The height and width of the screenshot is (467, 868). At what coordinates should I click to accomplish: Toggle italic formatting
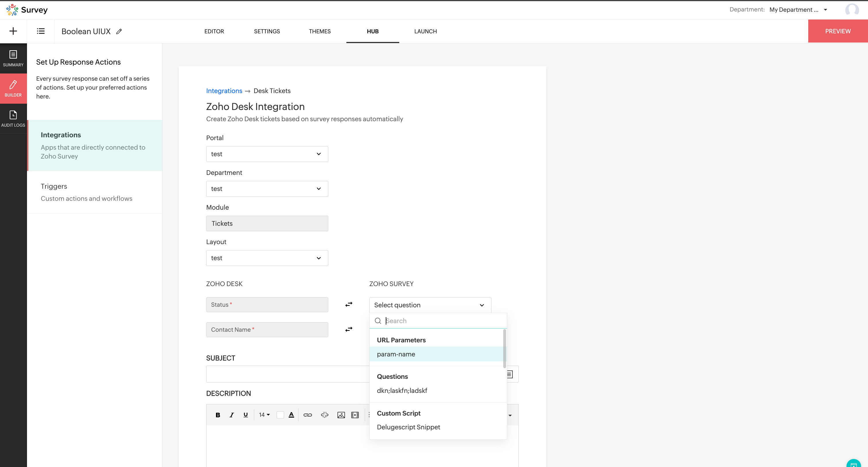tap(232, 415)
